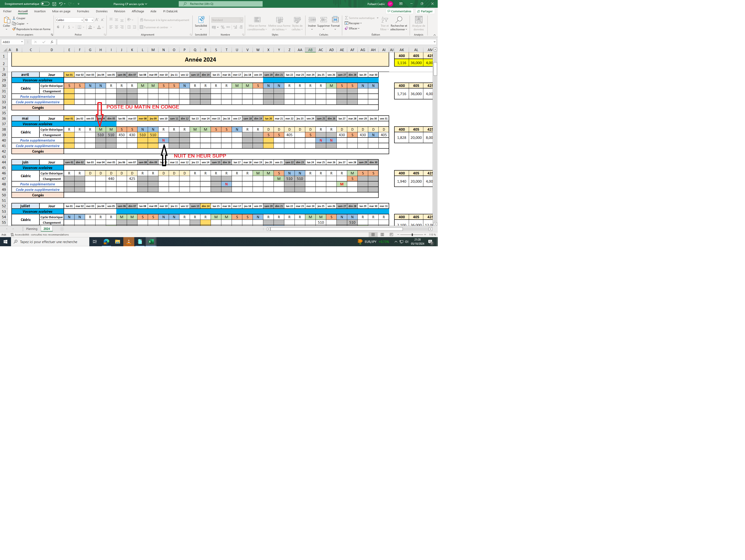
Task: Align text left icon
Action: pyautogui.click(x=111, y=27)
